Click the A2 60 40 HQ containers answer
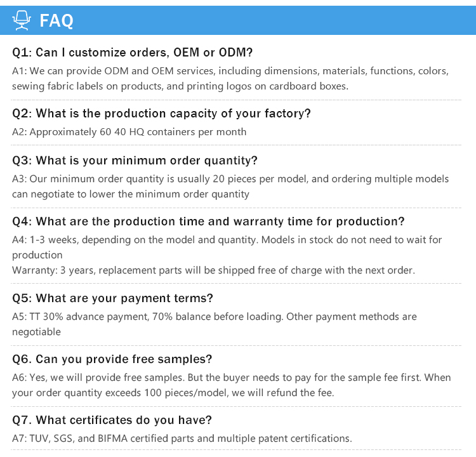This screenshot has width=476, height=457. point(129,132)
